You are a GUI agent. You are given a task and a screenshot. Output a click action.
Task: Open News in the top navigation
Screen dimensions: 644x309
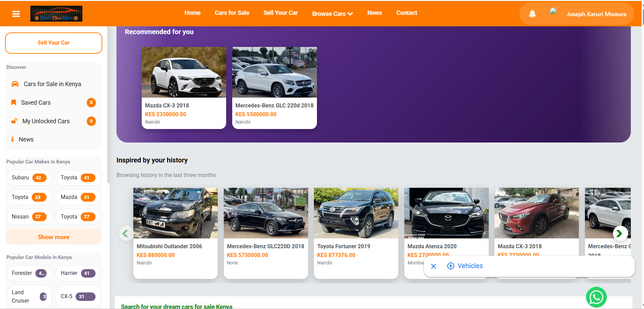(375, 13)
